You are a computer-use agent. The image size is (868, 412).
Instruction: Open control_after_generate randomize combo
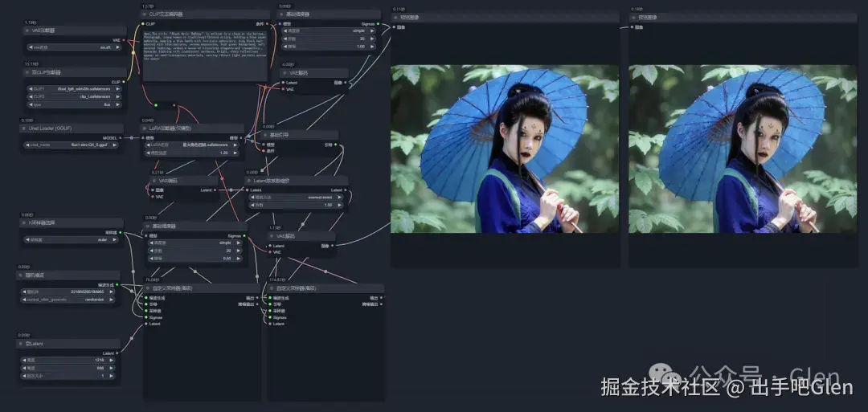click(x=68, y=300)
